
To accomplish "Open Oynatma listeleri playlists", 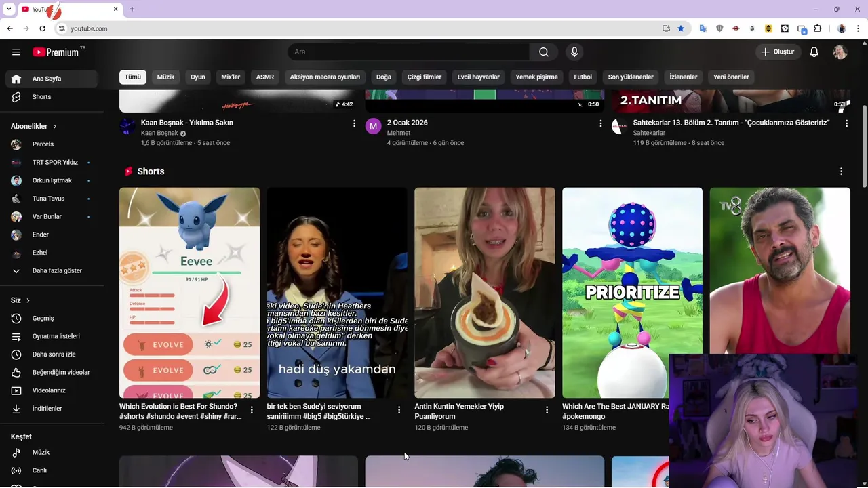I will pyautogui.click(x=52, y=336).
